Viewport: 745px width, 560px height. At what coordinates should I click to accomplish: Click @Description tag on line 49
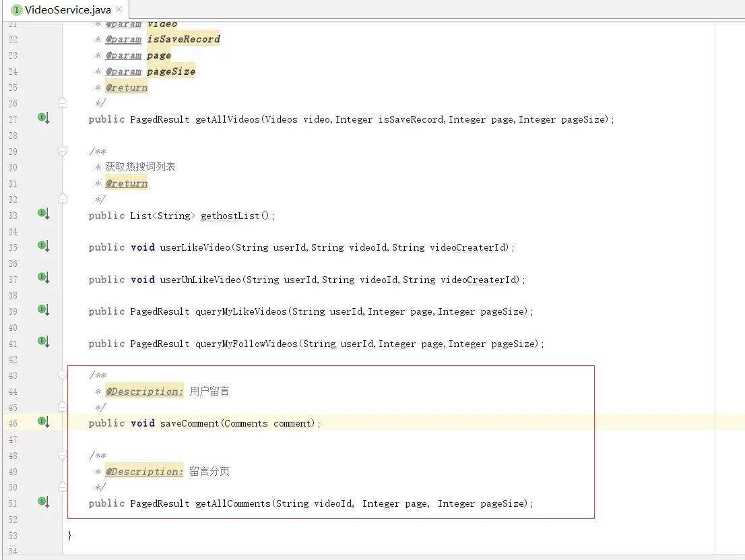pos(144,472)
